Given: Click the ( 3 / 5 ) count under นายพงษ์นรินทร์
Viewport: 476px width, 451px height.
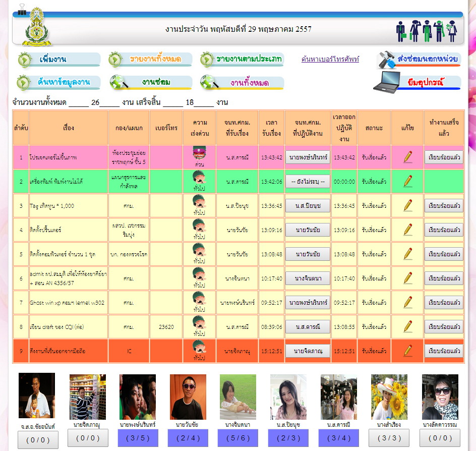Looking at the screenshot, I should [x=138, y=438].
